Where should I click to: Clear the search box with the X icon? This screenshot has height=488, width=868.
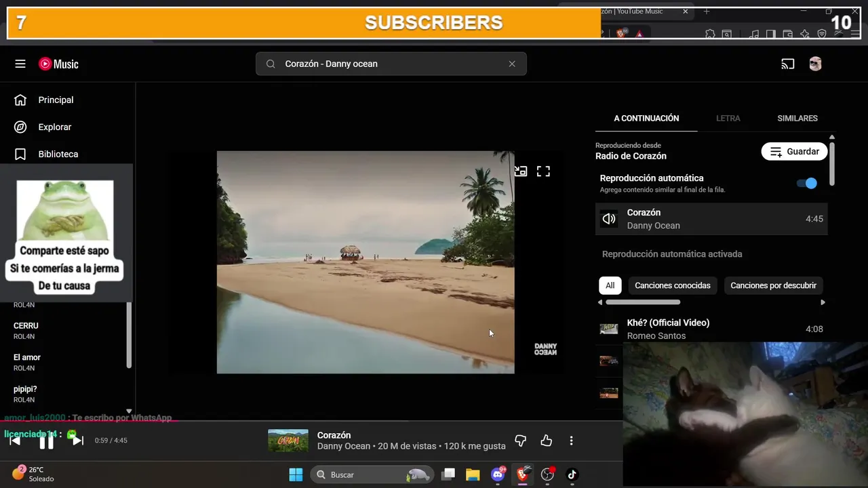point(512,64)
